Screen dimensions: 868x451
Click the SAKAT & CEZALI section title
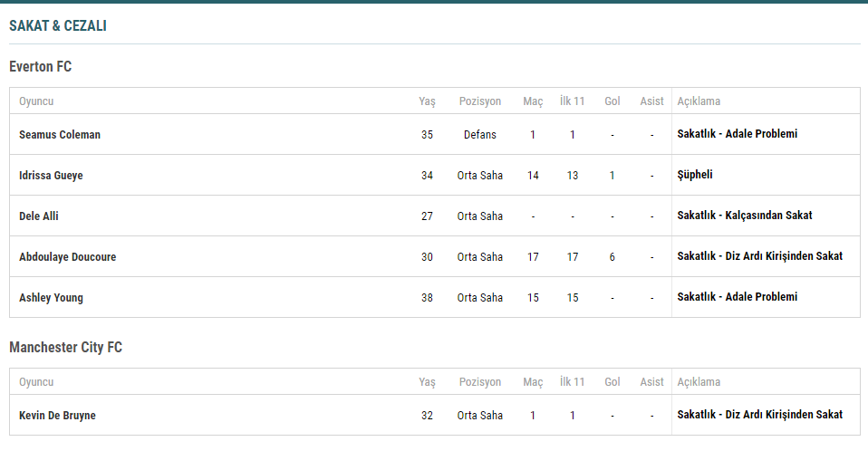[58, 26]
